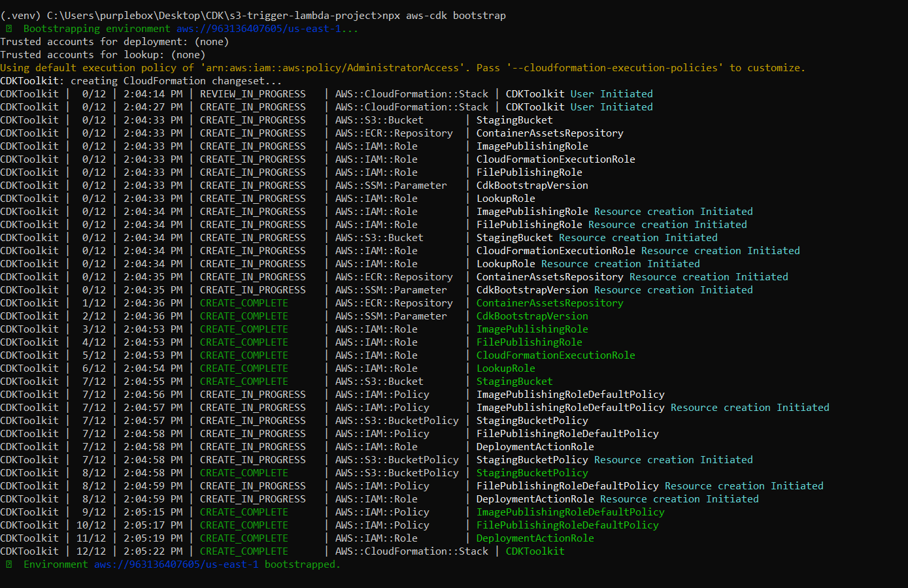Open the aws:// URL on the final 'bootstrapped' line
Image resolution: width=908 pixels, height=588 pixels.
[177, 564]
